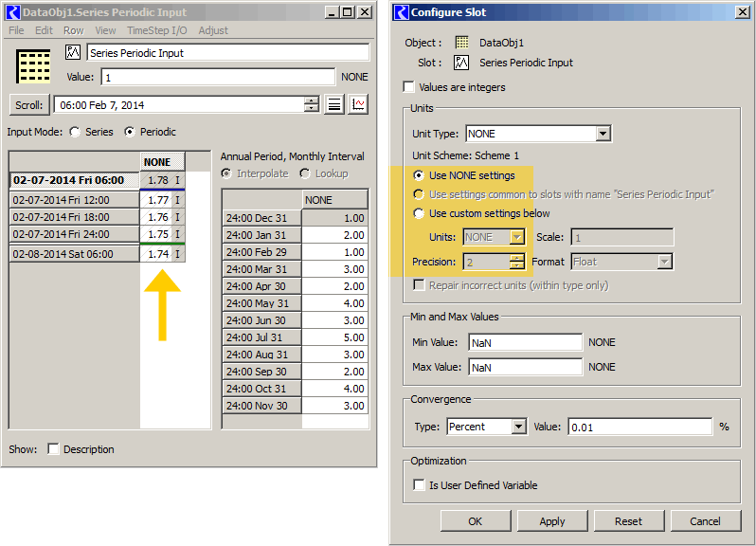Click the Value input field
This screenshot has height=546, width=756.
[218, 77]
